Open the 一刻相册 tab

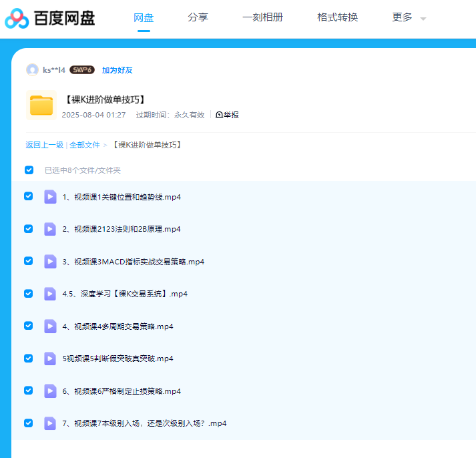(x=262, y=17)
